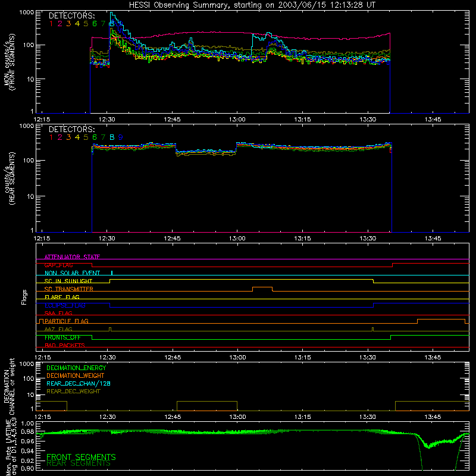Click the GAP_FLAG label in Flags panel
Screen dimensions: 476x476
[58, 265]
